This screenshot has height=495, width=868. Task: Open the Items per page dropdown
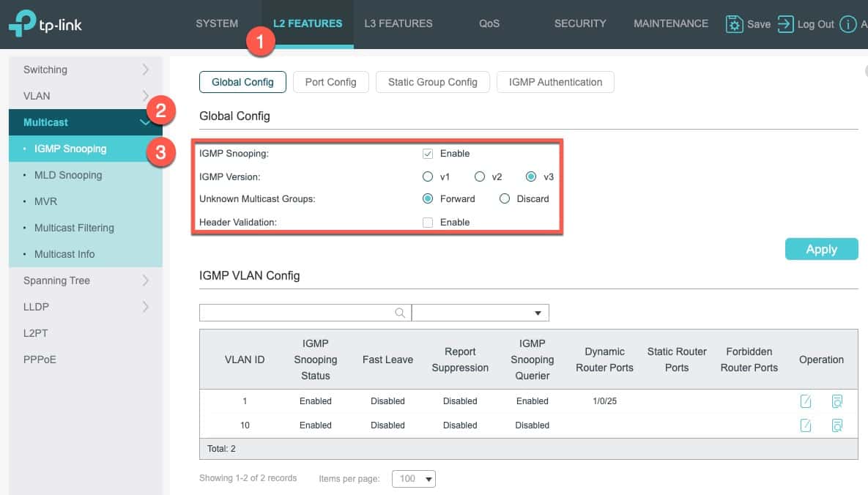pyautogui.click(x=414, y=479)
